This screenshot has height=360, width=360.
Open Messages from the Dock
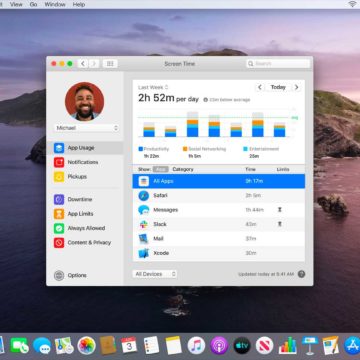point(42,345)
